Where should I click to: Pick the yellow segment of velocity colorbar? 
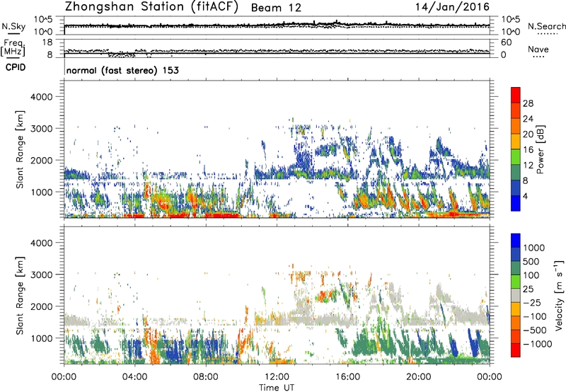tap(516, 309)
